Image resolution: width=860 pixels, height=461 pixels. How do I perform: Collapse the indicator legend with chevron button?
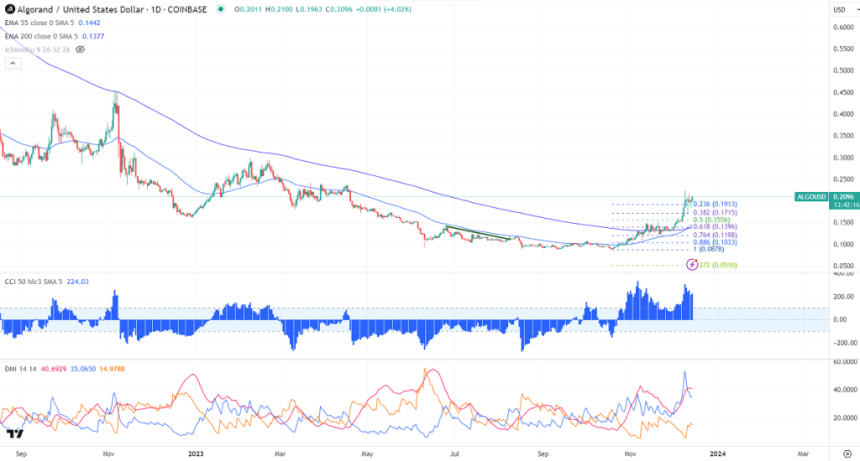12,63
